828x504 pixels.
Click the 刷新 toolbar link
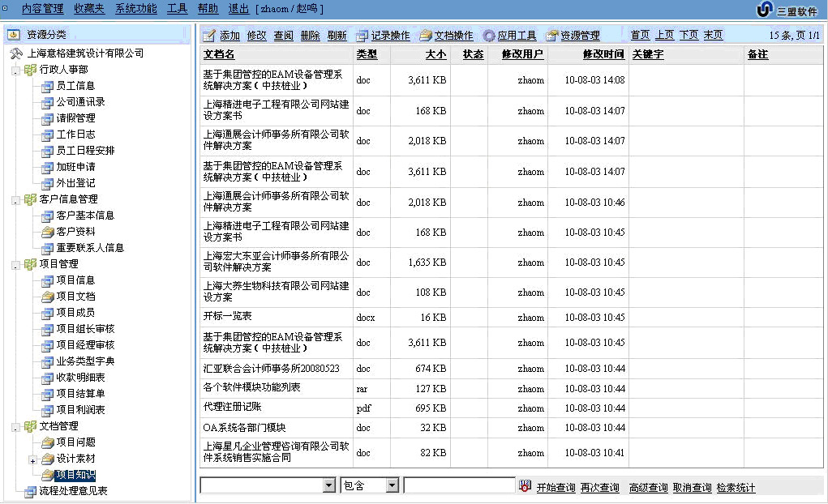(x=337, y=36)
